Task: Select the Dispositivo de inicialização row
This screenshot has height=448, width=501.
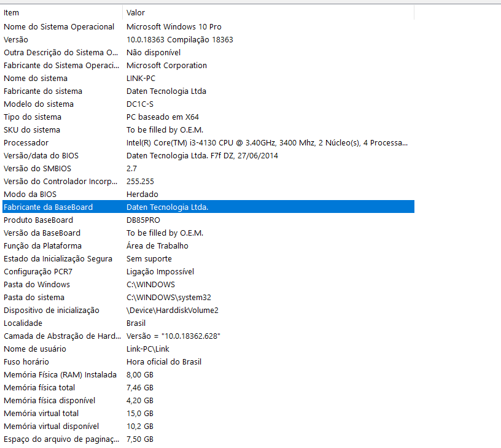Action: pos(208,310)
